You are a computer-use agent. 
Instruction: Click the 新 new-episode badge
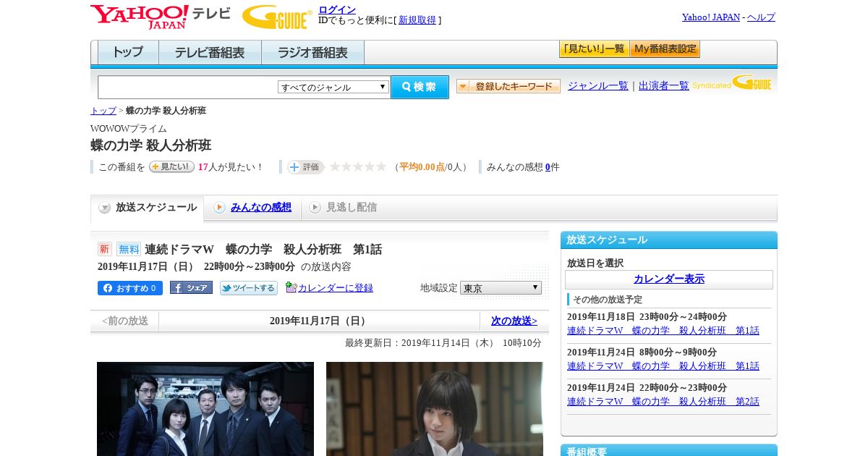point(105,249)
